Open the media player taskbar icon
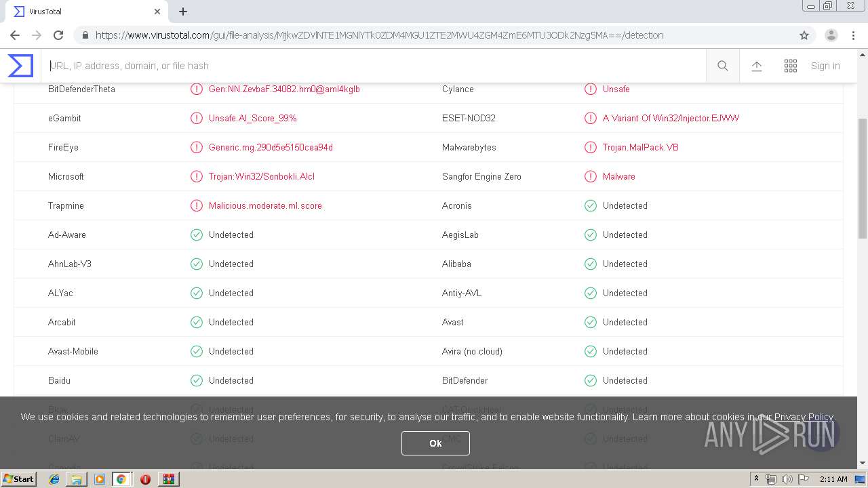The image size is (868, 488). tap(100, 479)
